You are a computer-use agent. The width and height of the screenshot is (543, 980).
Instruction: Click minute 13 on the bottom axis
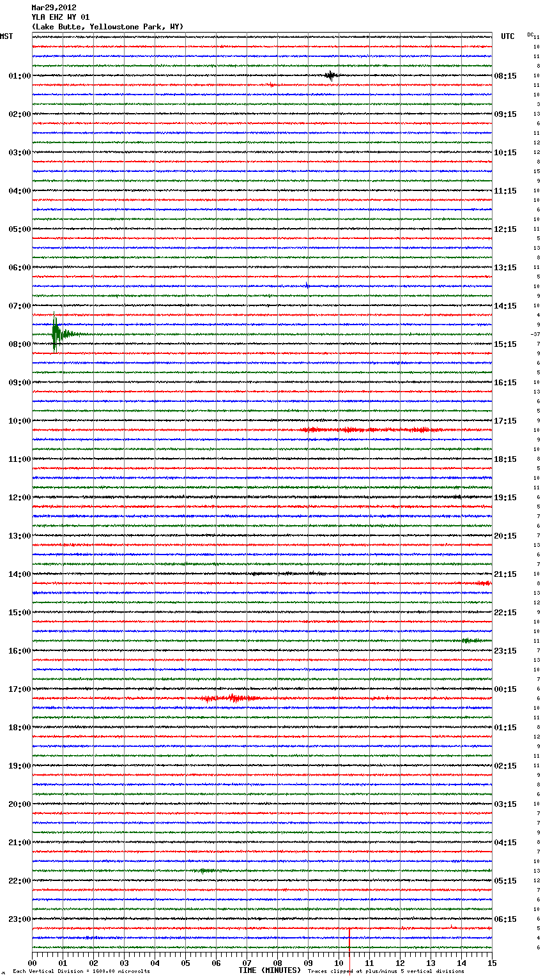coord(431,963)
